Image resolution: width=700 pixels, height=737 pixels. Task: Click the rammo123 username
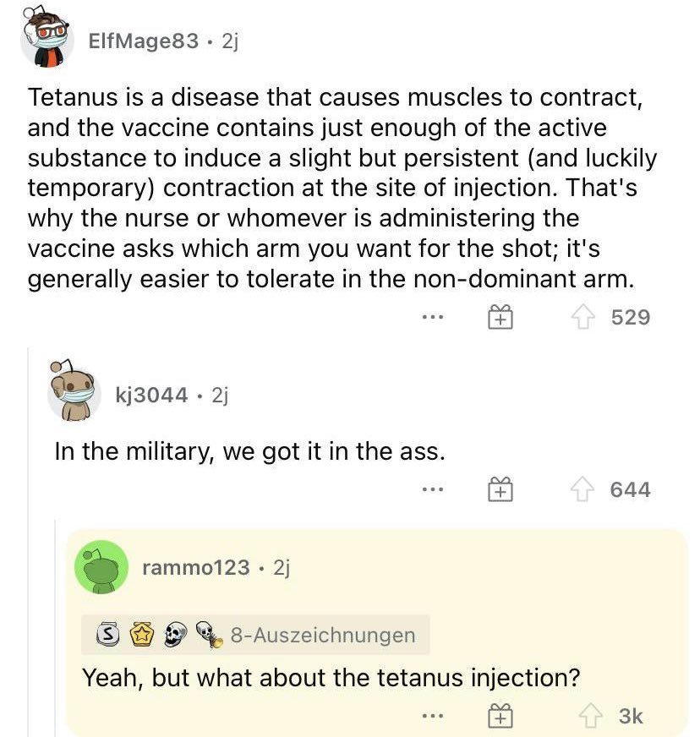[x=196, y=568]
